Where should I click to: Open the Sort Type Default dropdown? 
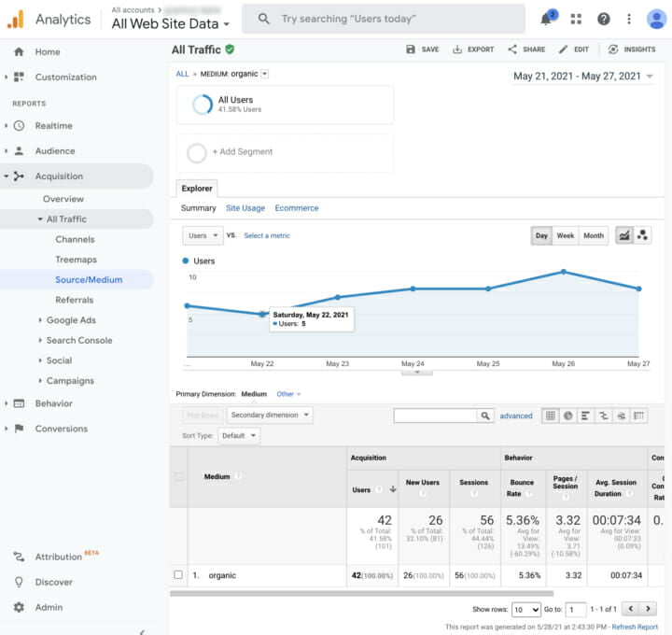pyautogui.click(x=239, y=435)
